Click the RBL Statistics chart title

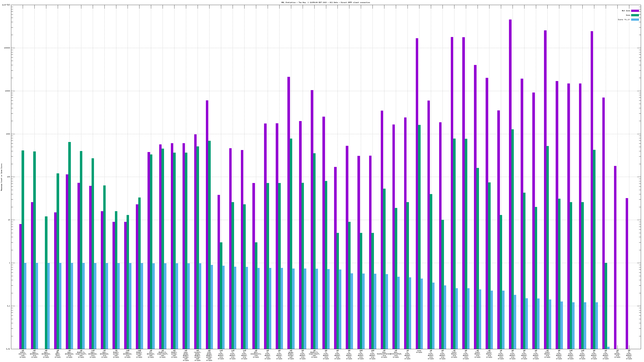[325, 2]
